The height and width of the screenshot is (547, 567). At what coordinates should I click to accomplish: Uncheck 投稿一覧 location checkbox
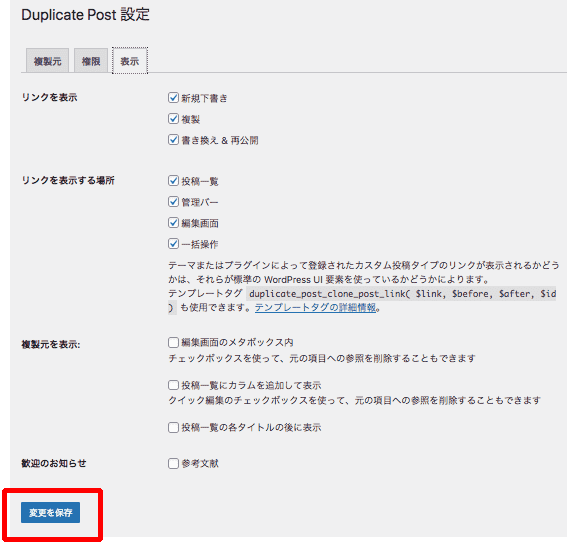pyautogui.click(x=173, y=180)
